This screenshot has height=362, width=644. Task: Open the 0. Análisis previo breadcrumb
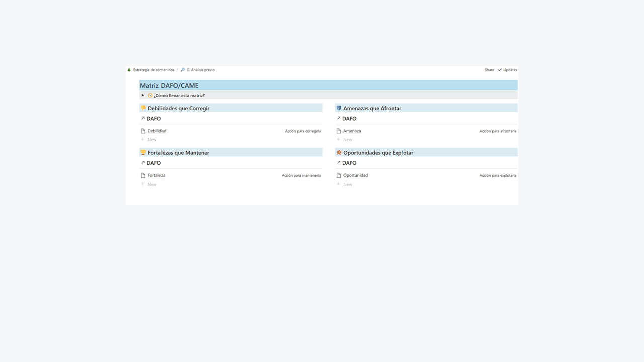click(x=201, y=70)
